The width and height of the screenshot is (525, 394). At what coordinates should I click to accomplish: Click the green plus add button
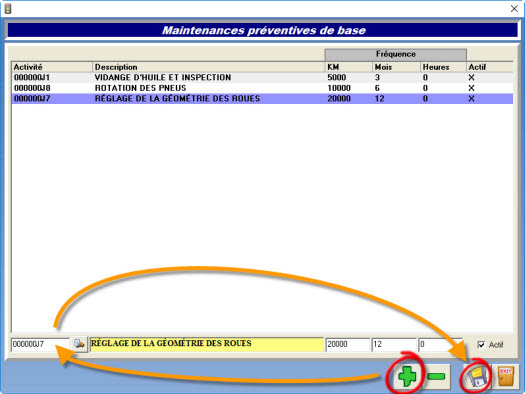(407, 377)
